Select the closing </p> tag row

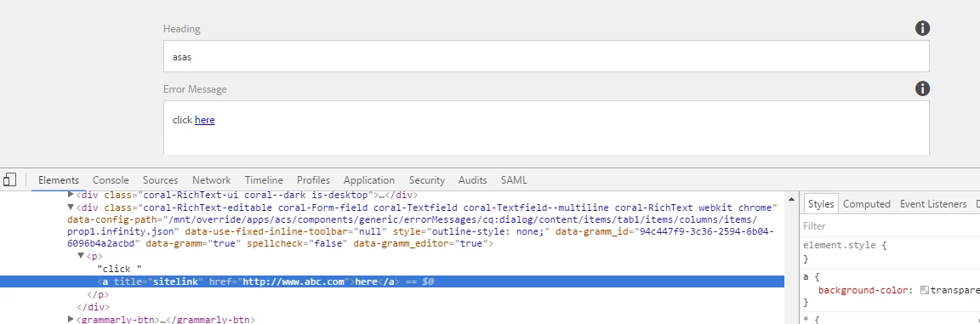[x=98, y=294]
